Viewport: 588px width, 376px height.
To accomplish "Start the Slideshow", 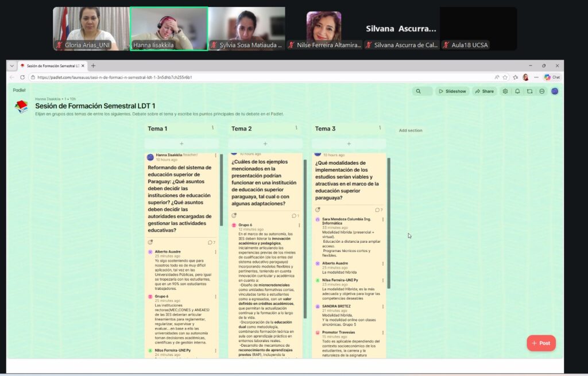I will tap(452, 91).
